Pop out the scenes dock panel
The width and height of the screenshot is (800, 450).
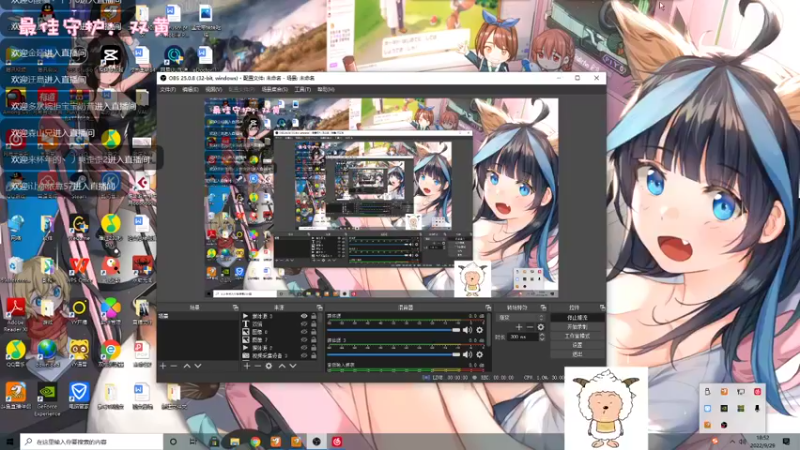pyautogui.click(x=235, y=308)
